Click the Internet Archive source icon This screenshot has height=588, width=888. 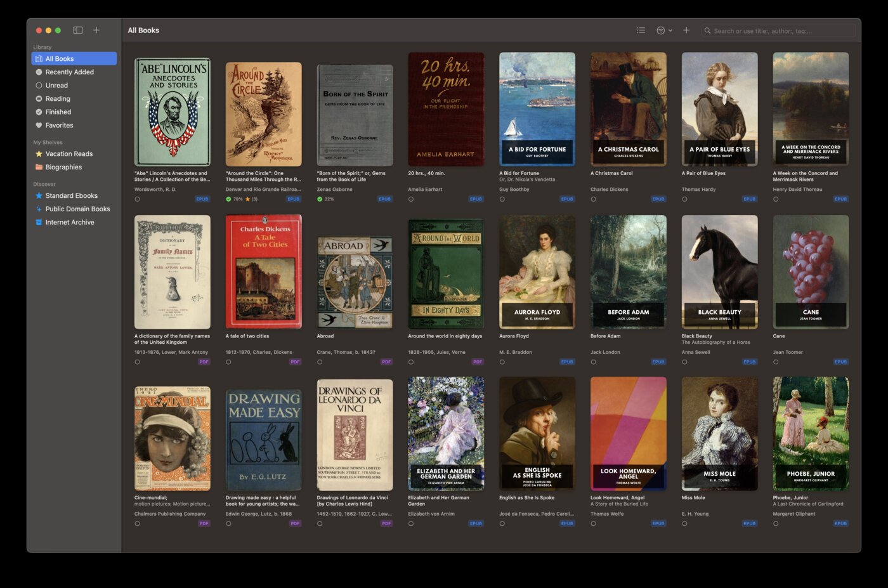point(39,222)
